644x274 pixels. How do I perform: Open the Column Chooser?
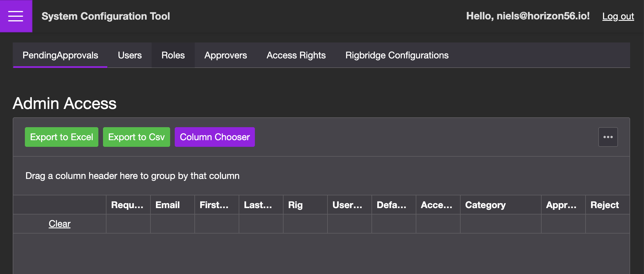(x=215, y=137)
